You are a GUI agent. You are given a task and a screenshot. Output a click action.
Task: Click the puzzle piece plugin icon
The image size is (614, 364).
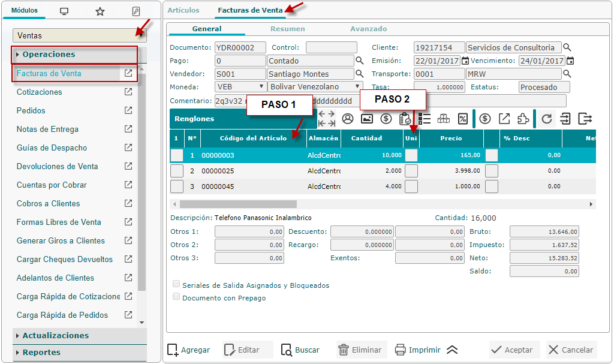click(523, 119)
